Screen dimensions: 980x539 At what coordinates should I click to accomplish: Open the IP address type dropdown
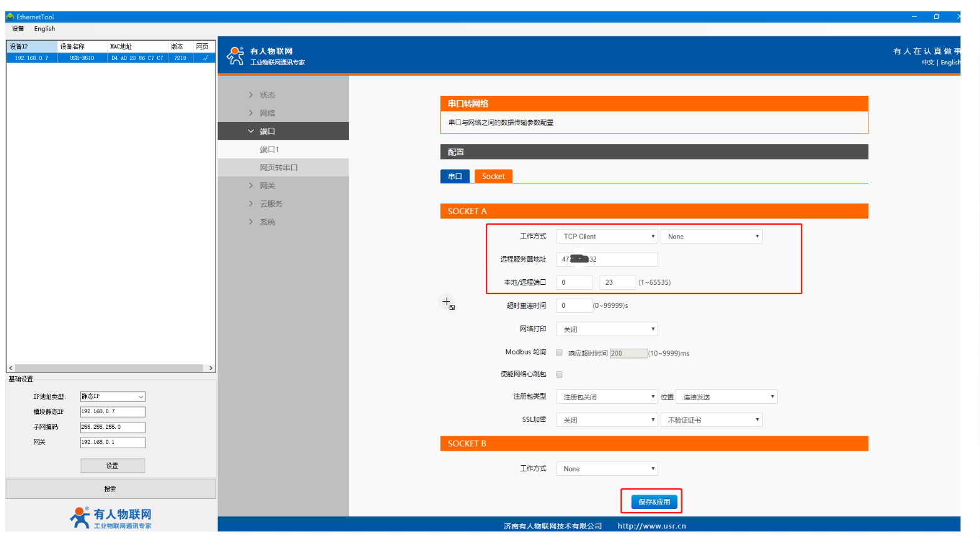coord(113,396)
